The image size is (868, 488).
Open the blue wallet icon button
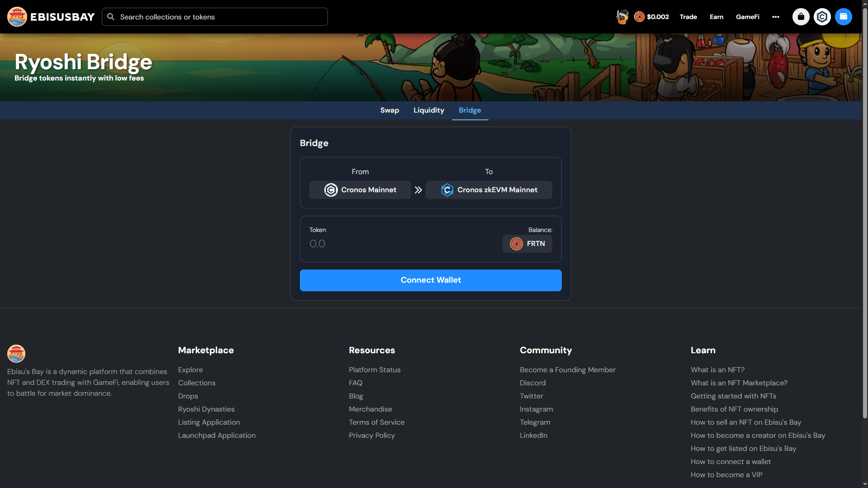(843, 17)
